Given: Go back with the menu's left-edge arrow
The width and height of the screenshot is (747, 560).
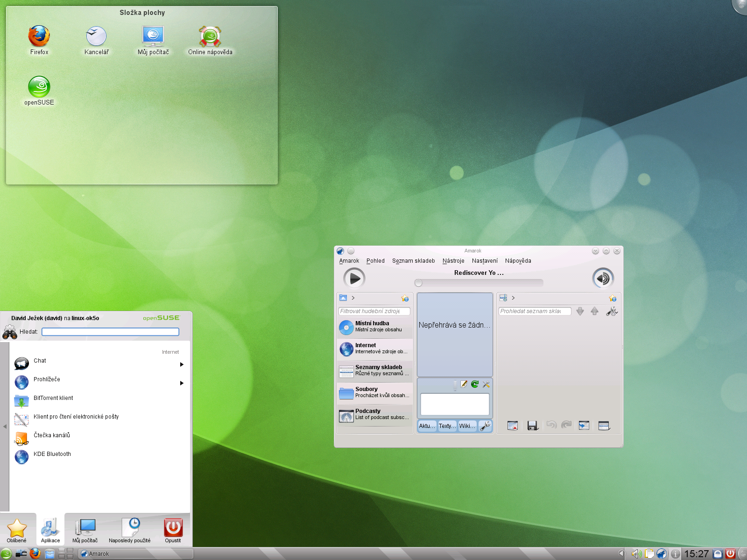Looking at the screenshot, I should pos(5,427).
